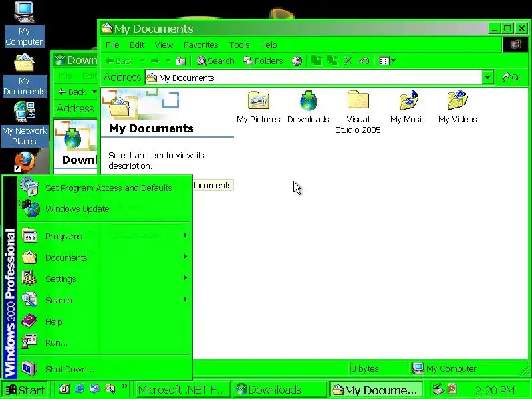The image size is (532, 399).
Task: Select Set Program Access and Defaults
Action: tap(104, 188)
